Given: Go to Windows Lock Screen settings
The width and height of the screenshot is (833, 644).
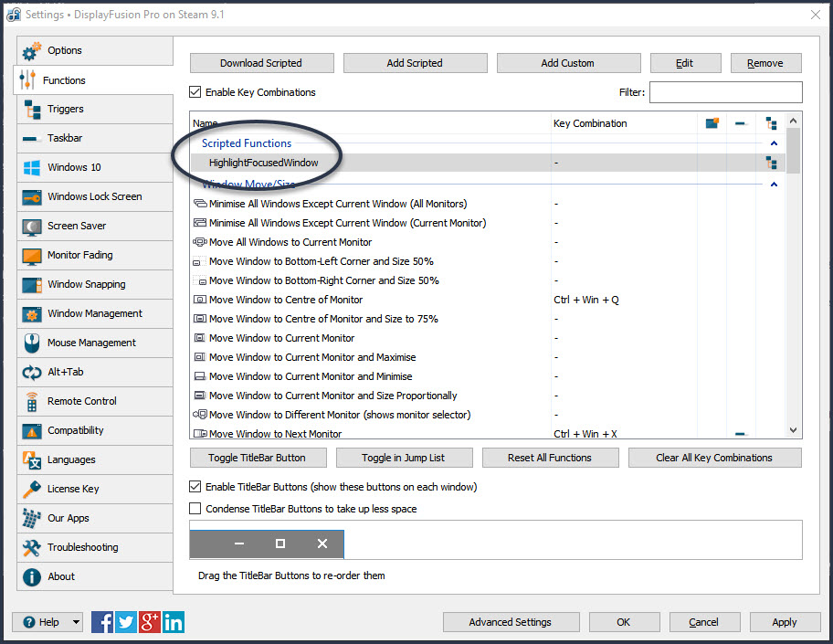Looking at the screenshot, I should click(x=95, y=196).
